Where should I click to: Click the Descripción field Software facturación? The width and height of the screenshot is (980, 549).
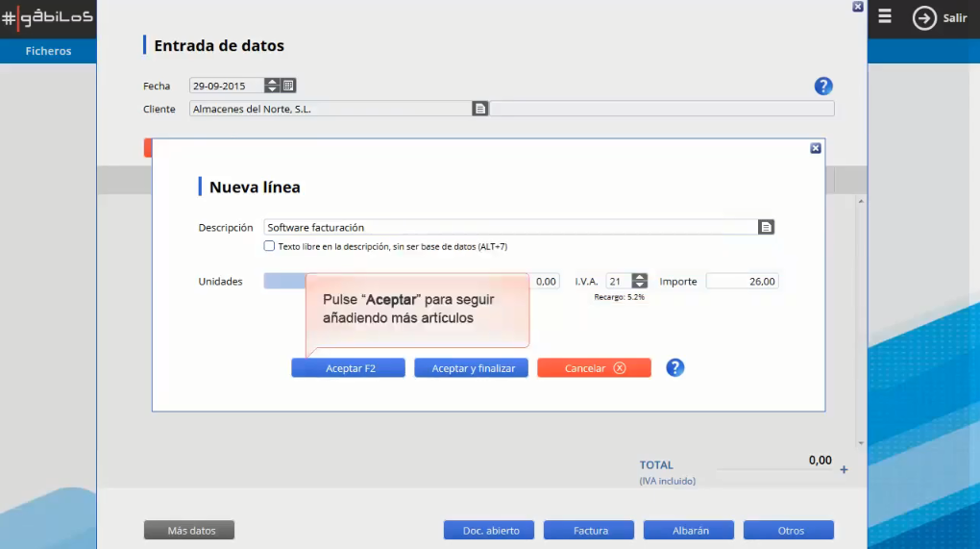(510, 228)
